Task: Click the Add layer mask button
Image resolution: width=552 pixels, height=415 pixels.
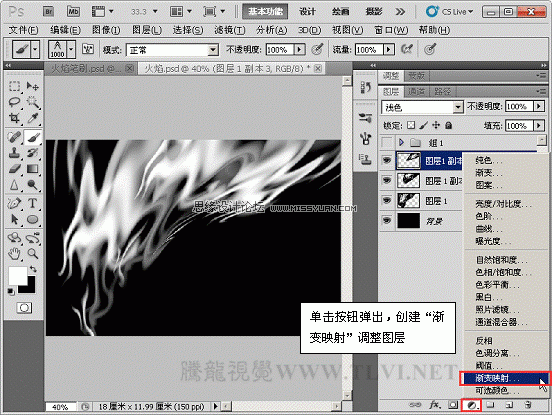Action: 453,405
